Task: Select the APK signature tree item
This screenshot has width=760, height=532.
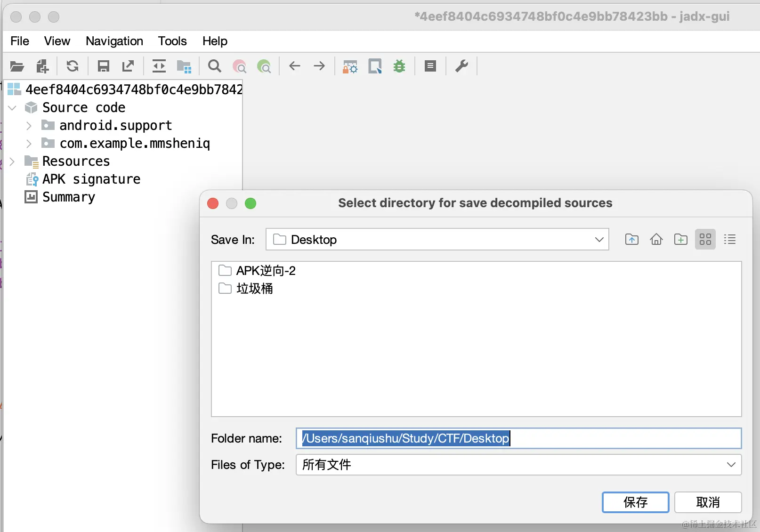Action: pyautogui.click(x=83, y=179)
